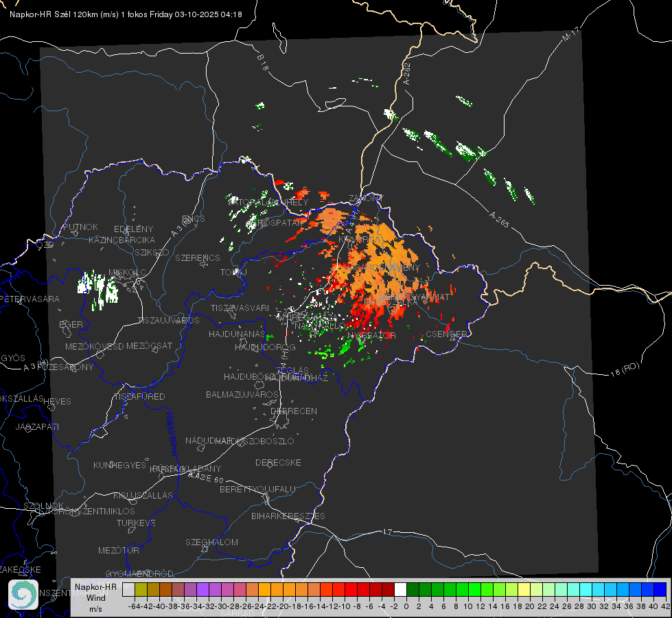Click the BIHARKERESZTES town label
This screenshot has width=672, height=618.
[x=288, y=516]
